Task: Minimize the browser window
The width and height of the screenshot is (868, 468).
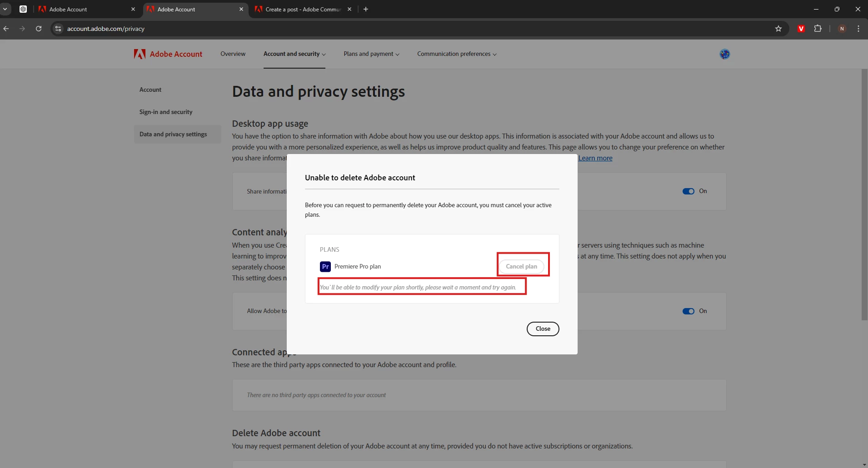Action: click(816, 9)
